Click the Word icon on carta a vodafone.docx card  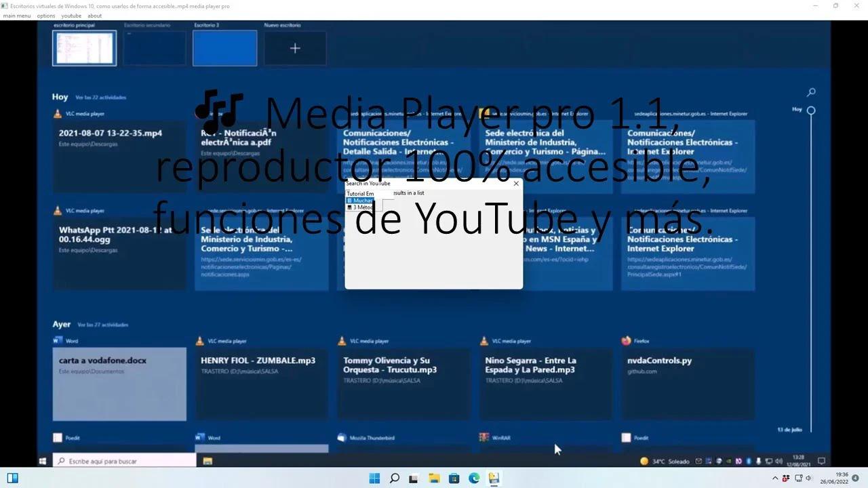point(58,341)
